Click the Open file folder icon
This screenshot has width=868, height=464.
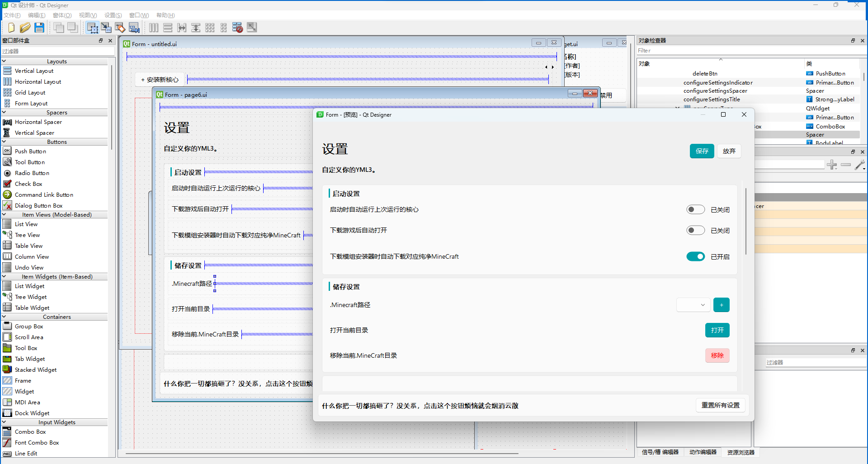25,28
